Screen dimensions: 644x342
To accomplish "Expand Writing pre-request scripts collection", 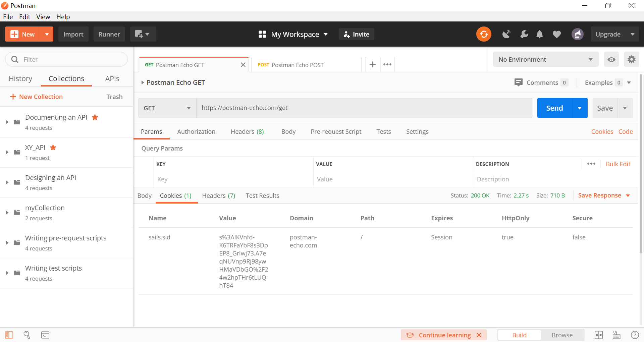I will click(7, 243).
